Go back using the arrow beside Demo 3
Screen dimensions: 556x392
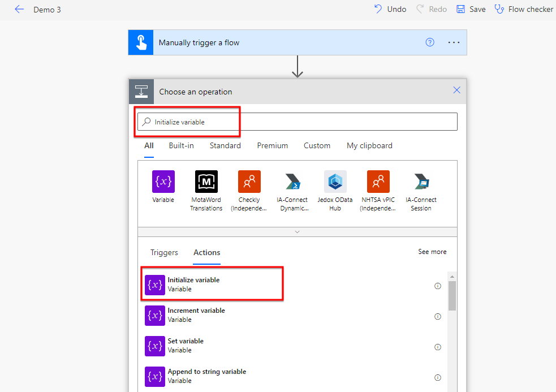pyautogui.click(x=19, y=10)
